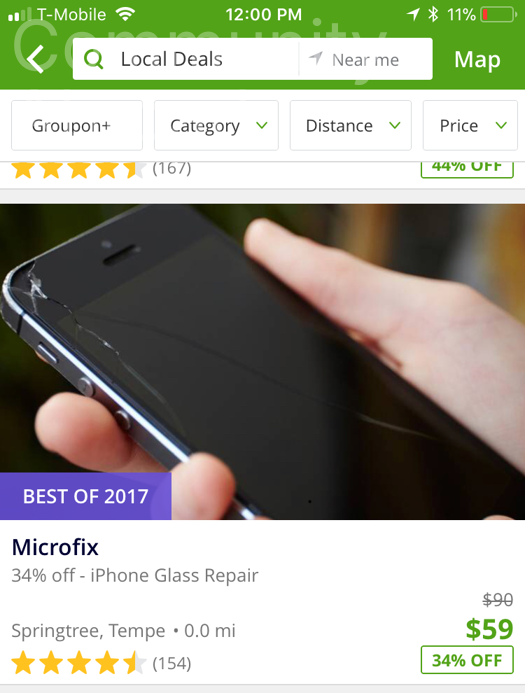Tap the Microfix star rating with 154 reviews
Viewport: 525px width, 693px height.
[x=101, y=663]
